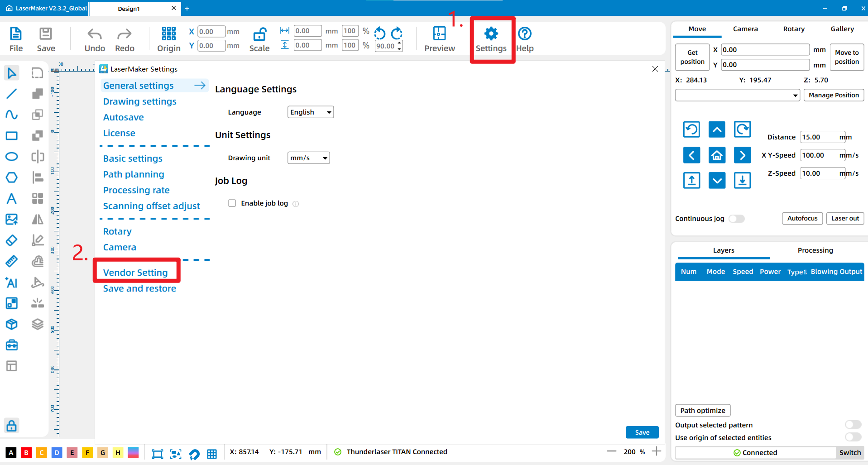
Task: Click the jog left arrow button
Action: [x=691, y=155]
